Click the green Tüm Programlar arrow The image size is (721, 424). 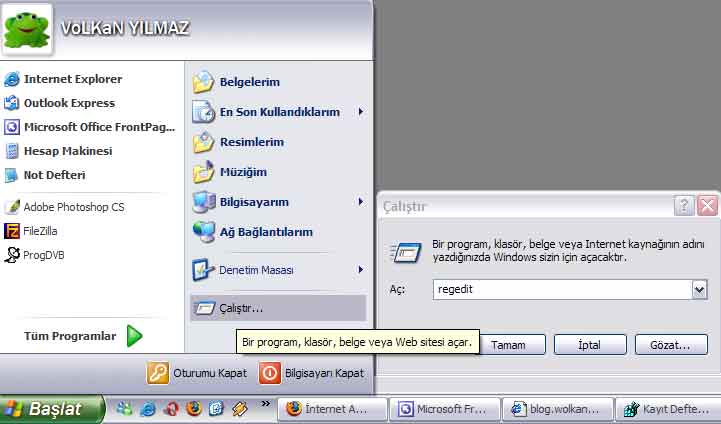pyautogui.click(x=134, y=336)
